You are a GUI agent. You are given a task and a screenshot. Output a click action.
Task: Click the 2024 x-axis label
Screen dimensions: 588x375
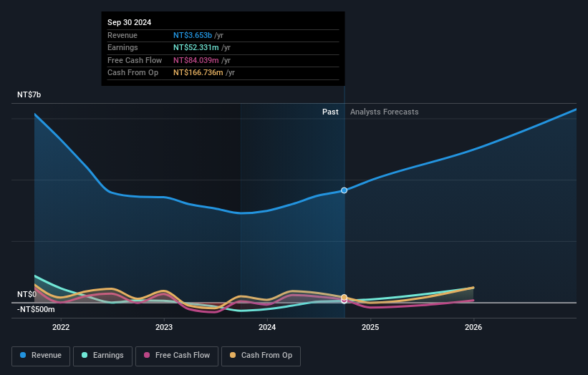click(267, 327)
